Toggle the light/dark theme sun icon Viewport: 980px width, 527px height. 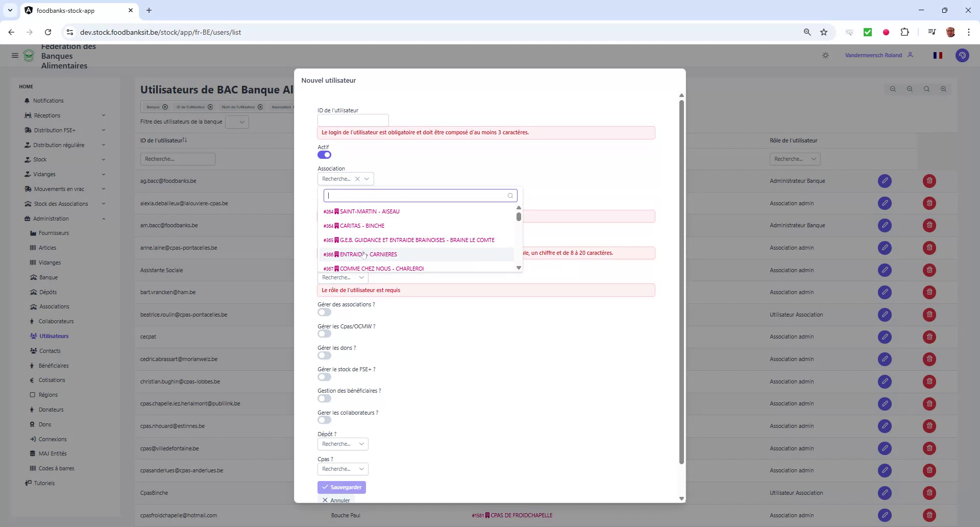coord(825,55)
